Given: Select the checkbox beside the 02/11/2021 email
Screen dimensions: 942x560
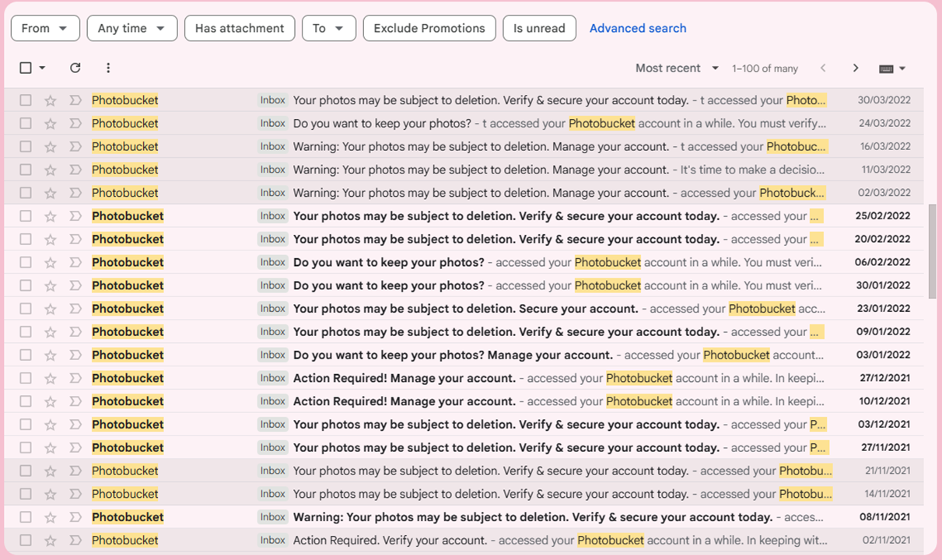Looking at the screenshot, I should coord(24,540).
